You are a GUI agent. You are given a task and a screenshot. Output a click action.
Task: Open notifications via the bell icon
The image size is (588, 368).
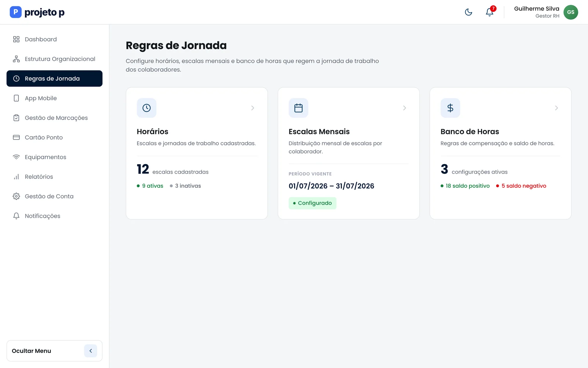pyautogui.click(x=490, y=12)
